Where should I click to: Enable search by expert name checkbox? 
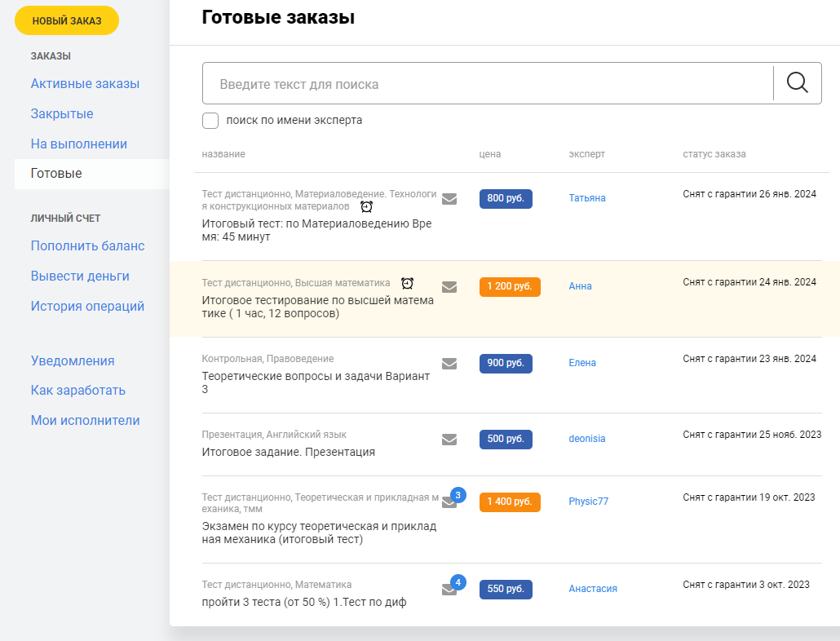(210, 121)
